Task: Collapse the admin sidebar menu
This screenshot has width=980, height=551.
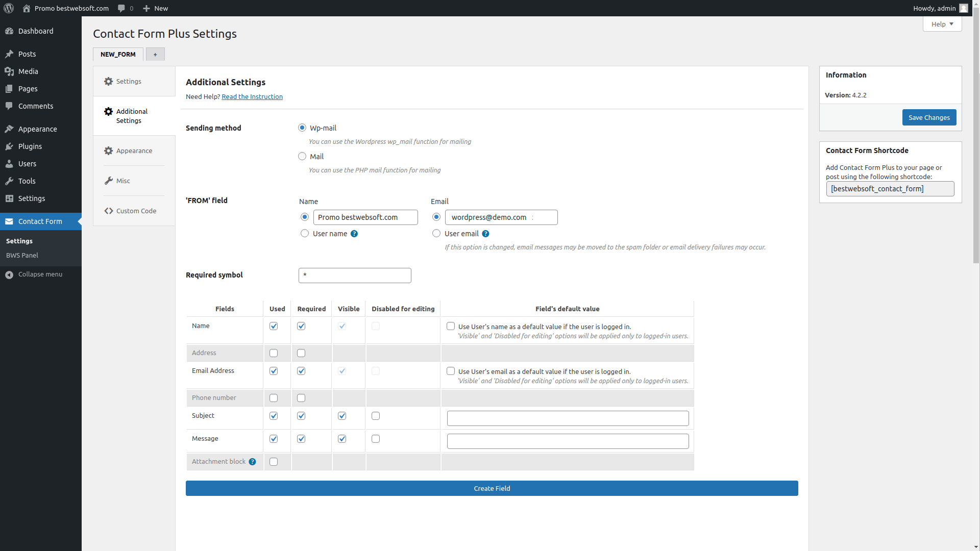Action: pos(39,274)
